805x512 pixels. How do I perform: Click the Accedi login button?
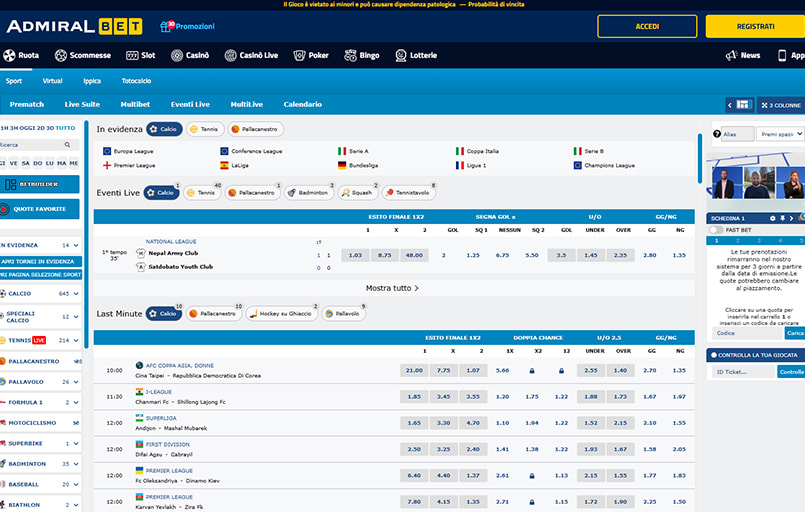tap(647, 26)
